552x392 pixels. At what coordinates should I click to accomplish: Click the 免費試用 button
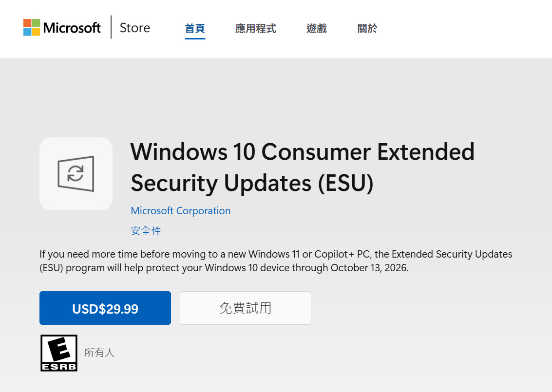point(245,308)
